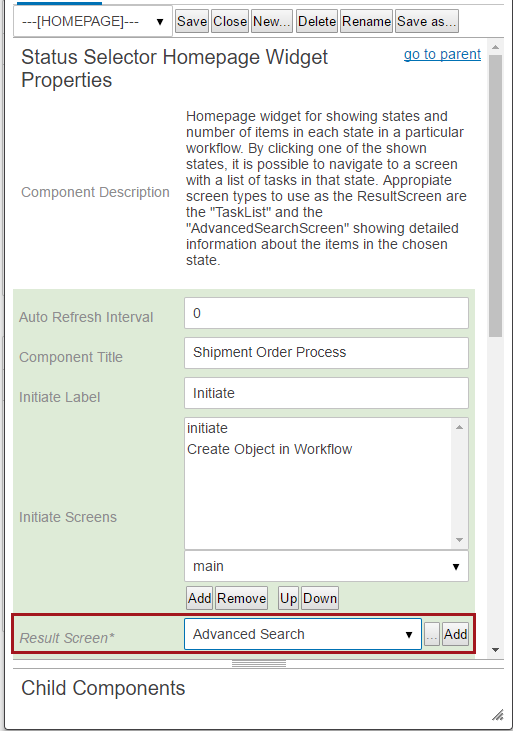Screen dimensions: 513x731
Task: Open the Result Screen Advanced Search dropdown
Action: click(303, 634)
